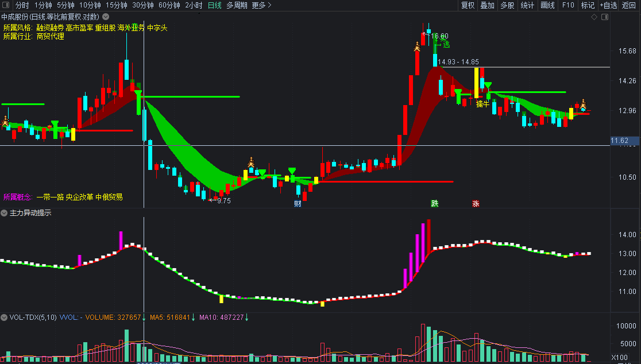641x364 pixels.
Task: Expand 更多 period options
Action: [x=262, y=5]
